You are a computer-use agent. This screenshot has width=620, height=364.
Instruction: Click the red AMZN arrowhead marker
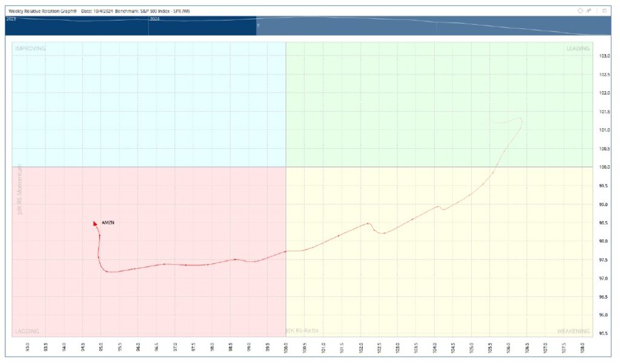[95, 223]
